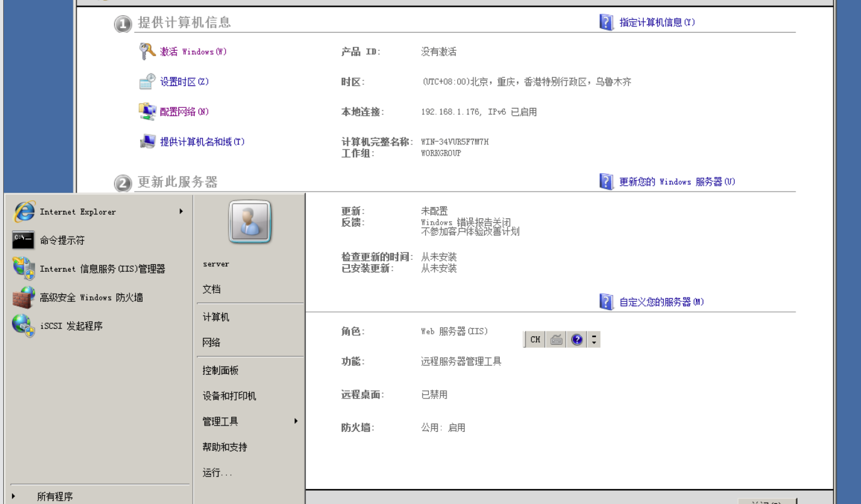The width and height of the screenshot is (861, 504).
Task: Click the Web 服务器(IIS) role value
Action: (454, 331)
